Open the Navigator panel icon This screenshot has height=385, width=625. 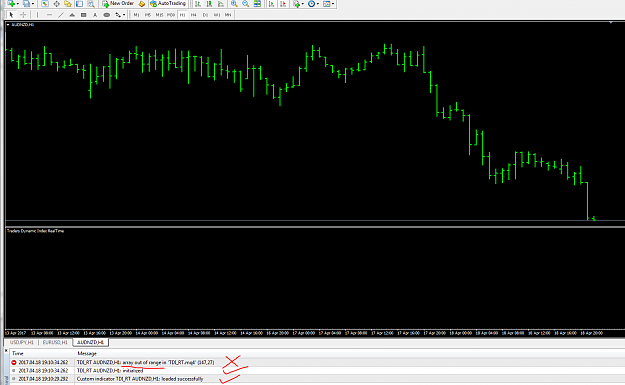(68, 4)
